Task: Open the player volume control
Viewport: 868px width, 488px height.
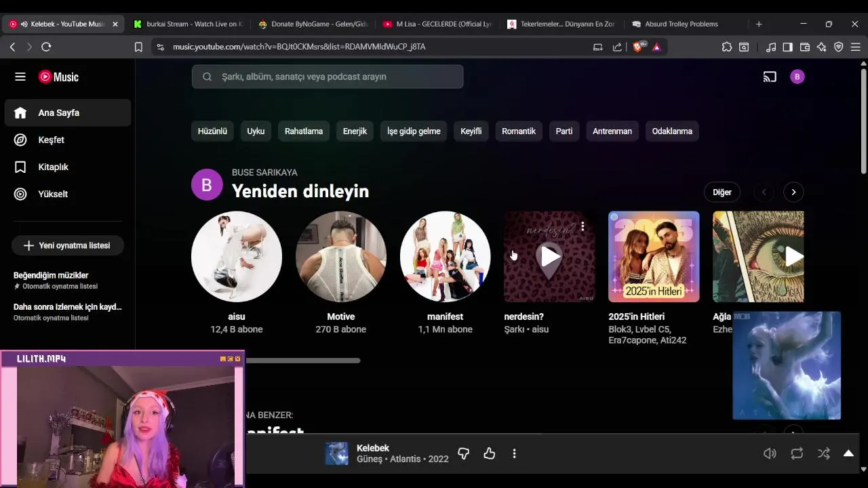Action: click(x=770, y=453)
